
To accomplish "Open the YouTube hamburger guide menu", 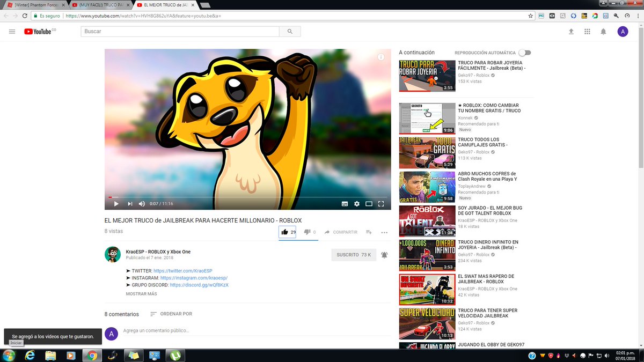I will pos(12,32).
